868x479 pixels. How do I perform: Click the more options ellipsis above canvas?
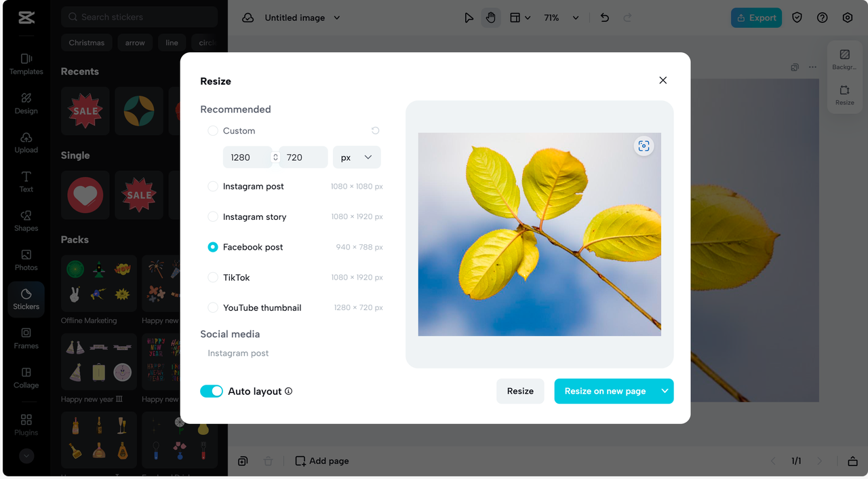(x=812, y=67)
